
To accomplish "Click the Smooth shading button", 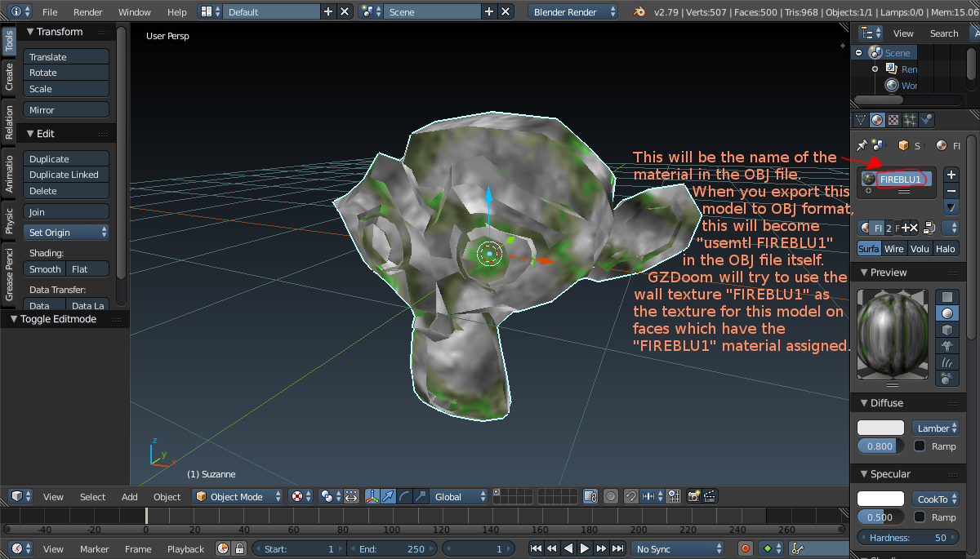I will pyautogui.click(x=45, y=269).
